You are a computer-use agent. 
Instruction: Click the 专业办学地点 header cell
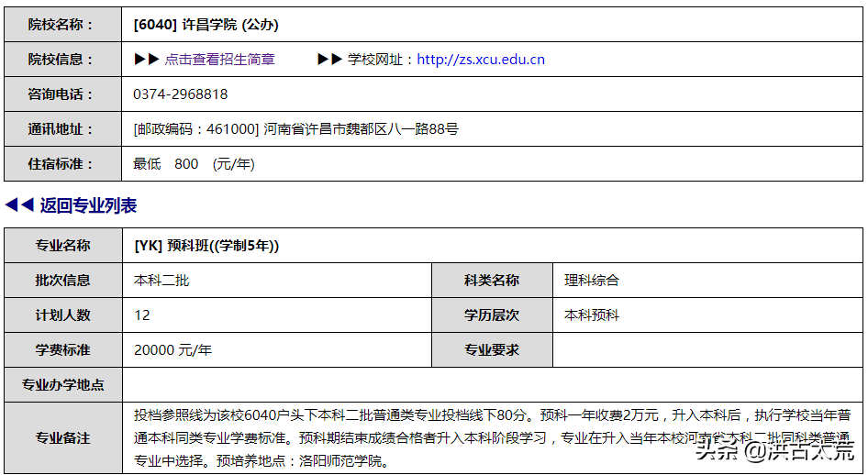point(63,385)
